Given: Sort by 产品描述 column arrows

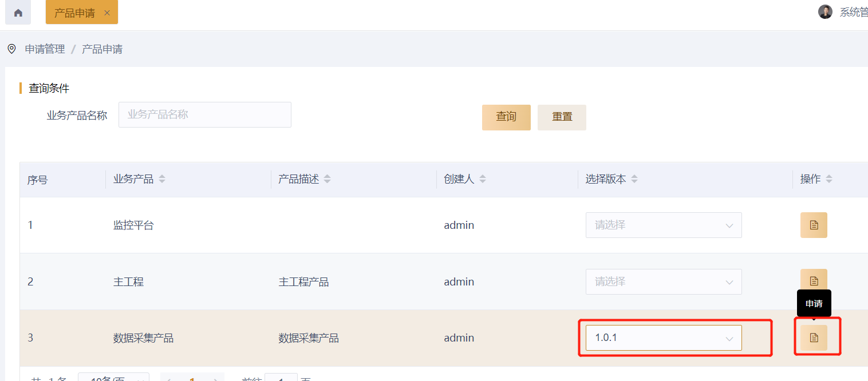Looking at the screenshot, I should (327, 179).
